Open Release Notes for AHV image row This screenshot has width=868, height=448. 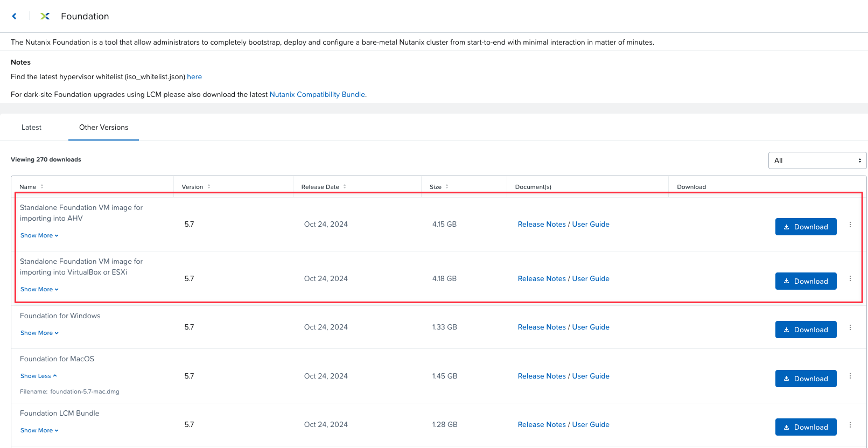542,224
